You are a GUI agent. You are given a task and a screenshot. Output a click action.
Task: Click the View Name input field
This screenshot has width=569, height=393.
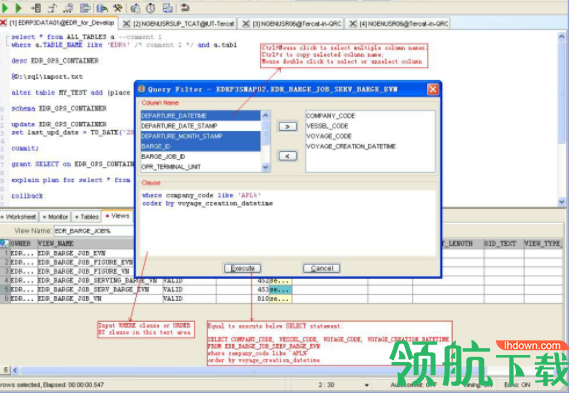94,231
